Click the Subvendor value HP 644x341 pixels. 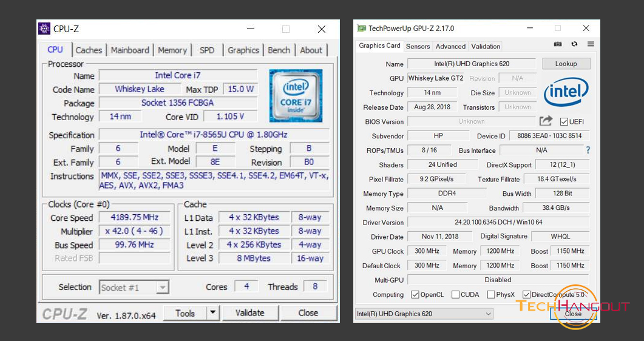coord(438,136)
